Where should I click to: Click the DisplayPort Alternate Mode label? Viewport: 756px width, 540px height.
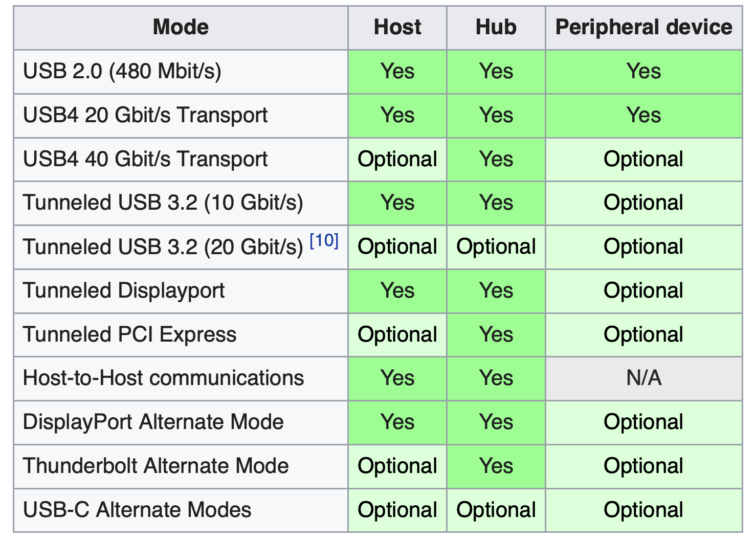[x=153, y=422]
